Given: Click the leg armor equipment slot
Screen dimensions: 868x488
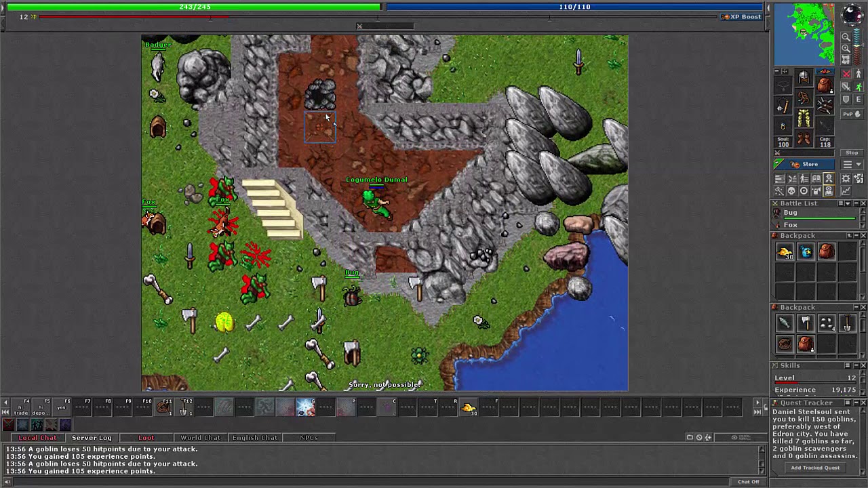Looking at the screenshot, I should [x=804, y=117].
